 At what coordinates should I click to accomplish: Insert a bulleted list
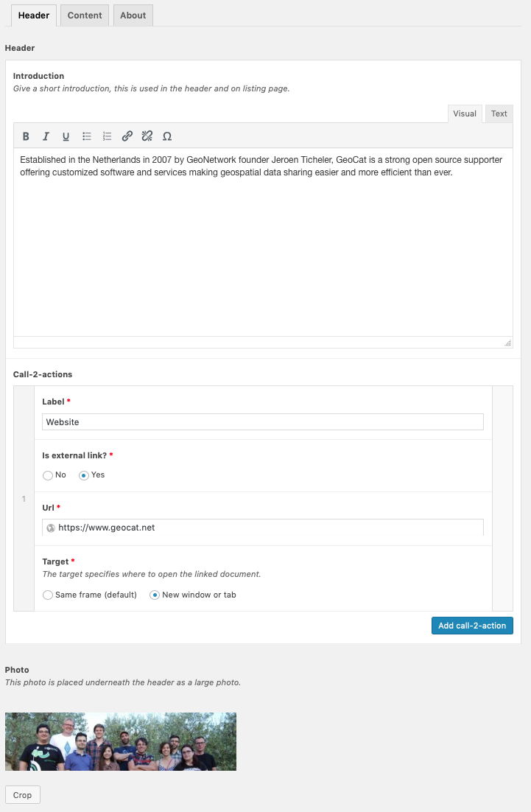[86, 136]
